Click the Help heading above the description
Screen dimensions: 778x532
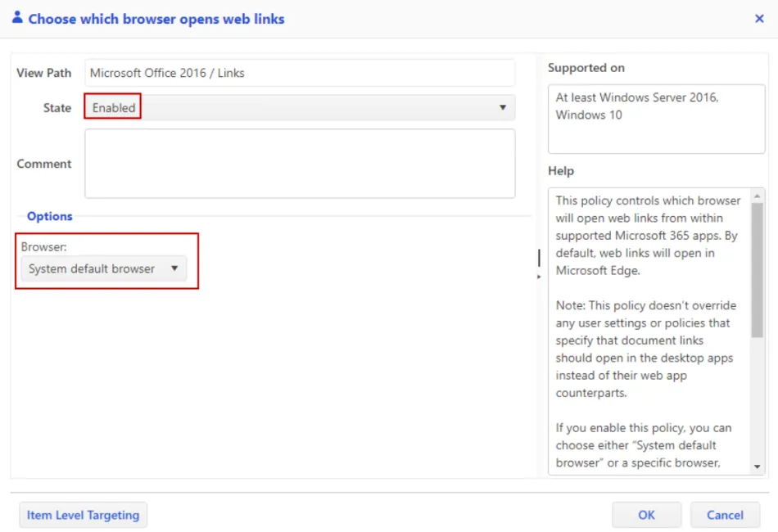pyautogui.click(x=561, y=171)
